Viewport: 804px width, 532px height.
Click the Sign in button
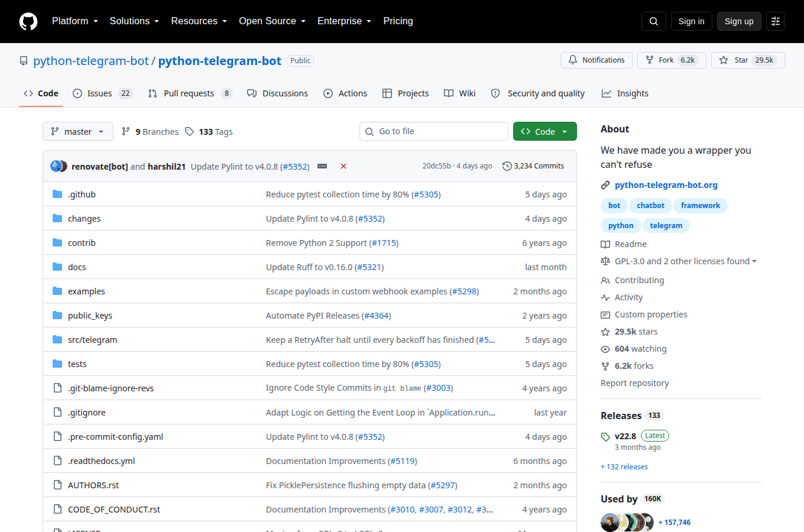(x=692, y=21)
